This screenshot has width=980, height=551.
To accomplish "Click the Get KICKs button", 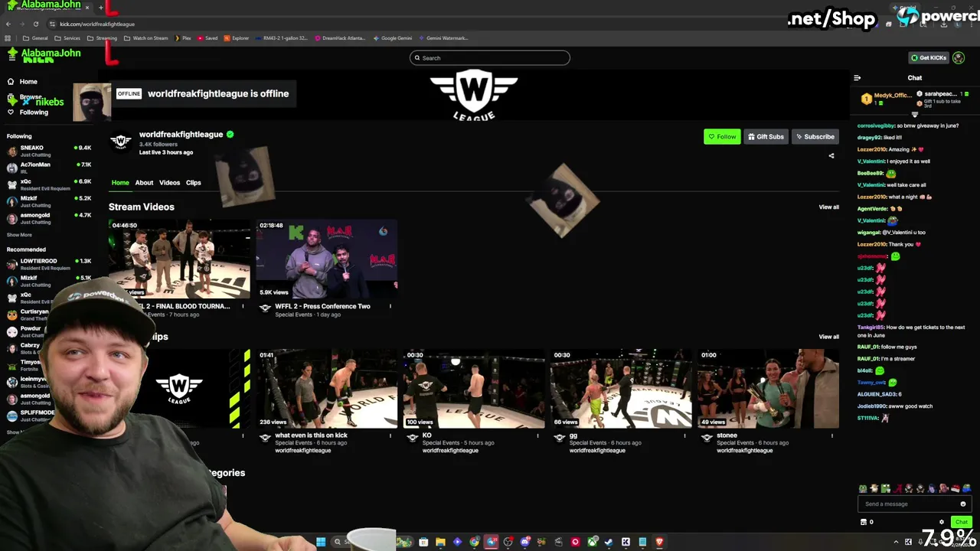I will [x=928, y=58].
